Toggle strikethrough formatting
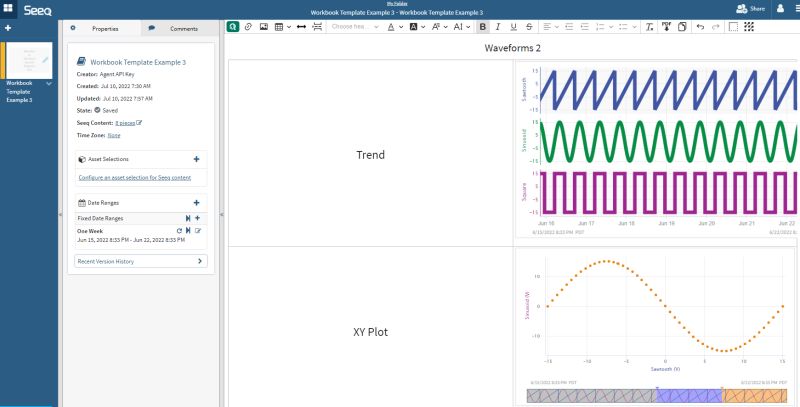 (x=529, y=27)
